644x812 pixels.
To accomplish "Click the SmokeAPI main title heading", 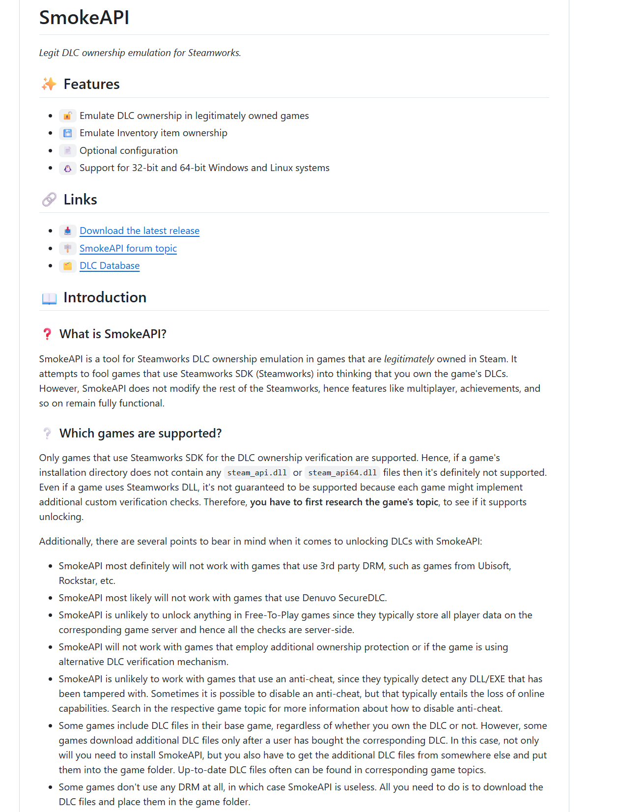I will 84,18.
